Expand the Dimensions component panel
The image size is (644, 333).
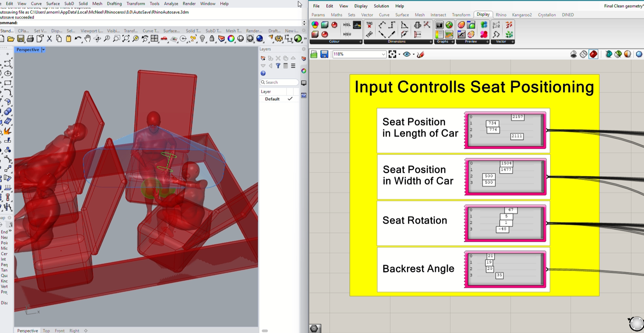431,42
